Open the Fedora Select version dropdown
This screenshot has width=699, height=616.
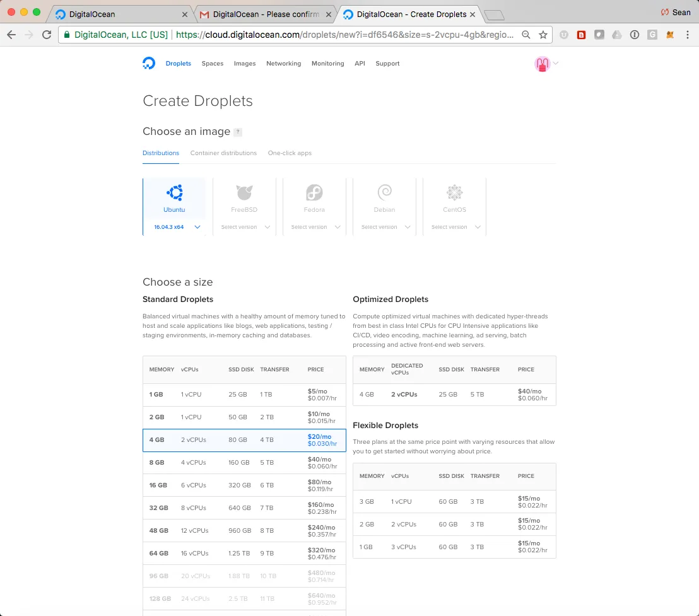314,227
